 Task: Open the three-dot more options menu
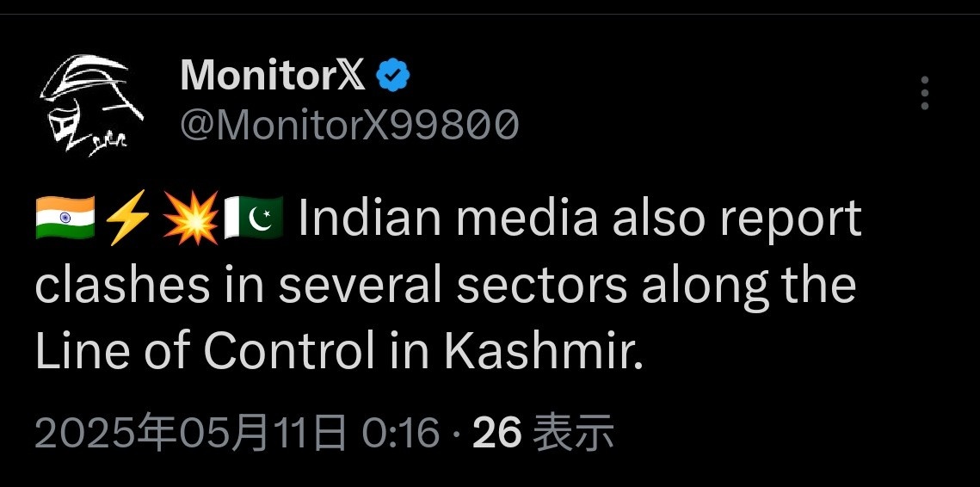pyautogui.click(x=924, y=93)
